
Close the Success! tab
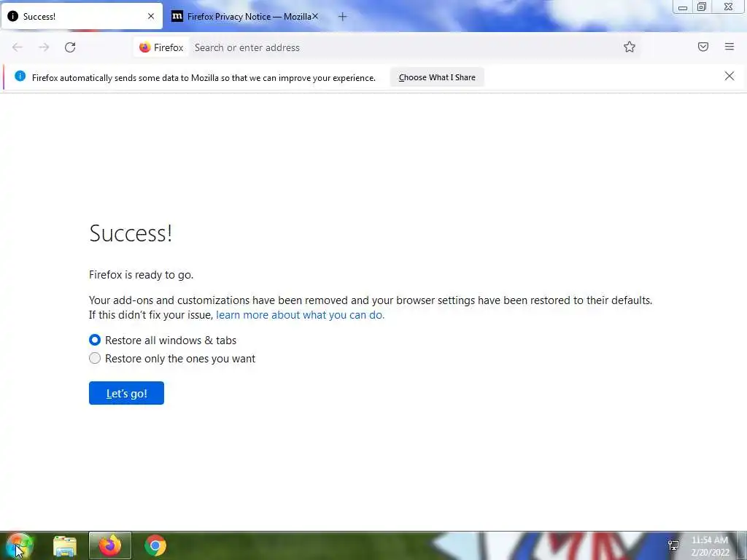point(151,16)
